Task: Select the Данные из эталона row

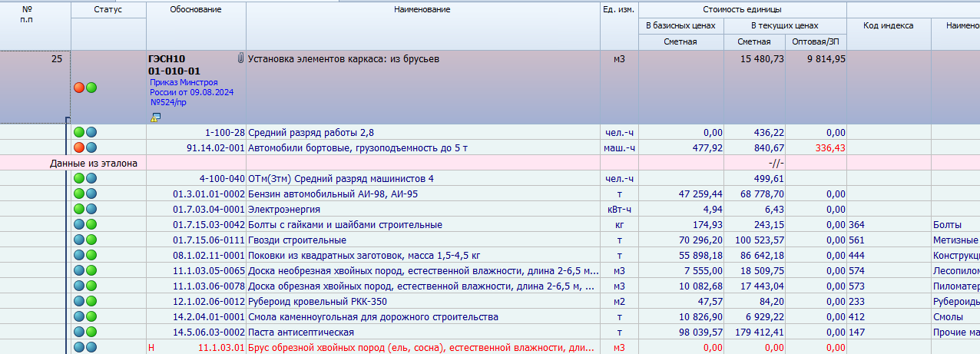Action: 490,163
